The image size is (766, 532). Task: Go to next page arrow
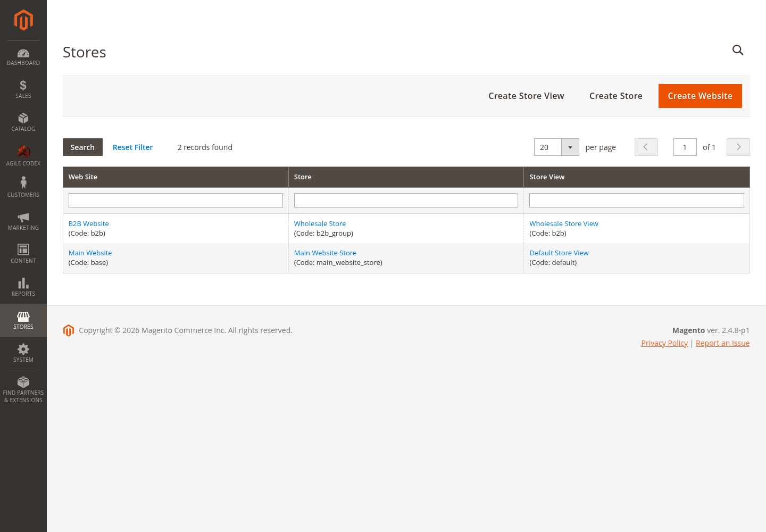coord(738,147)
